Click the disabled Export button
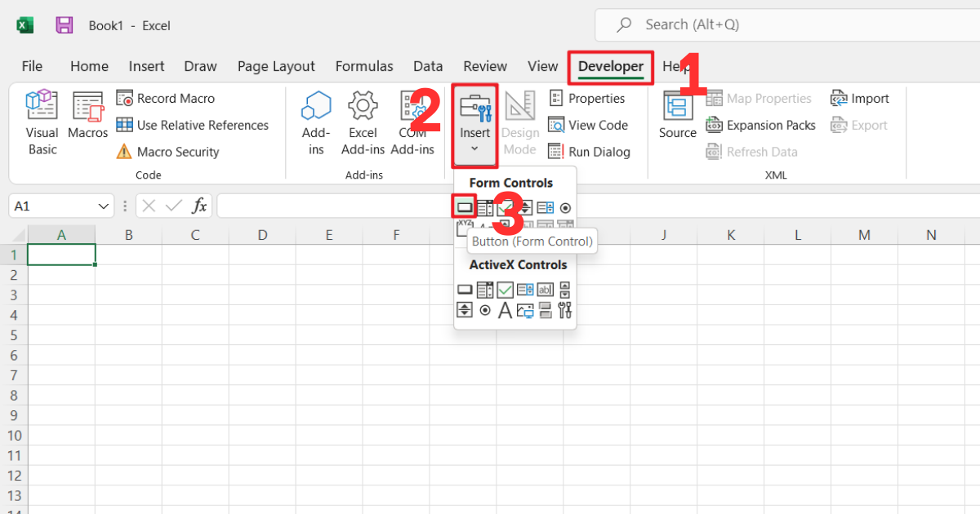Viewport: 980px width, 514px height. [859, 125]
